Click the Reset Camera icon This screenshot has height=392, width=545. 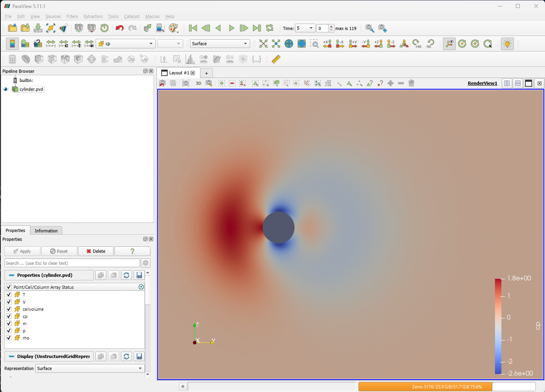tap(263, 44)
